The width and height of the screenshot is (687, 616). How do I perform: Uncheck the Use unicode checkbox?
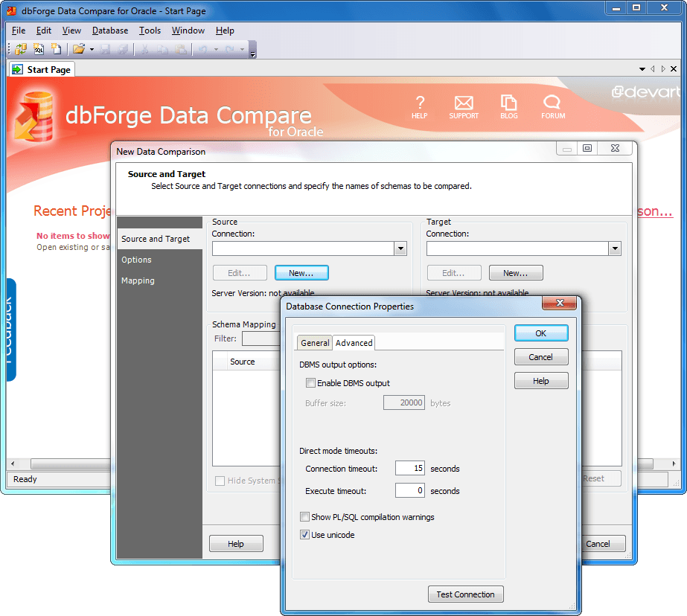[x=304, y=535]
